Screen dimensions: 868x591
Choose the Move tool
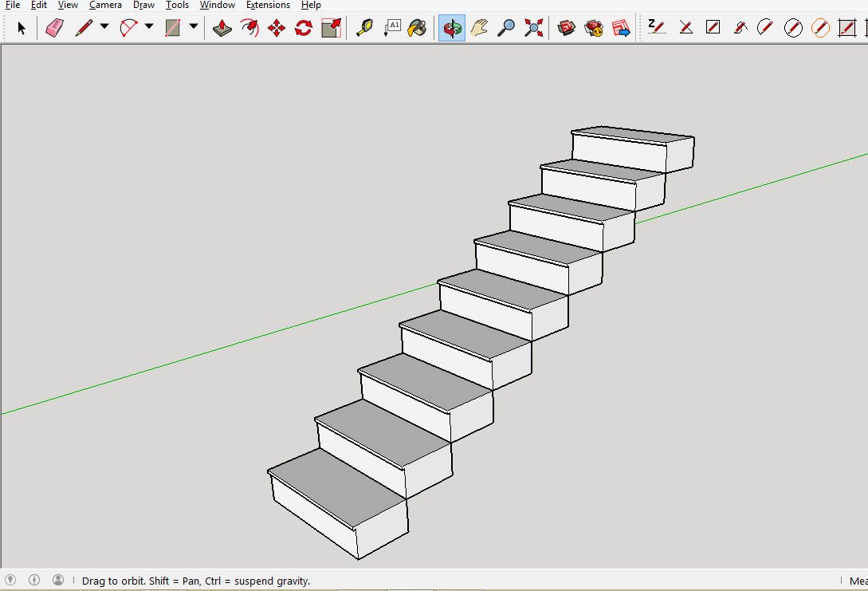[x=277, y=28]
